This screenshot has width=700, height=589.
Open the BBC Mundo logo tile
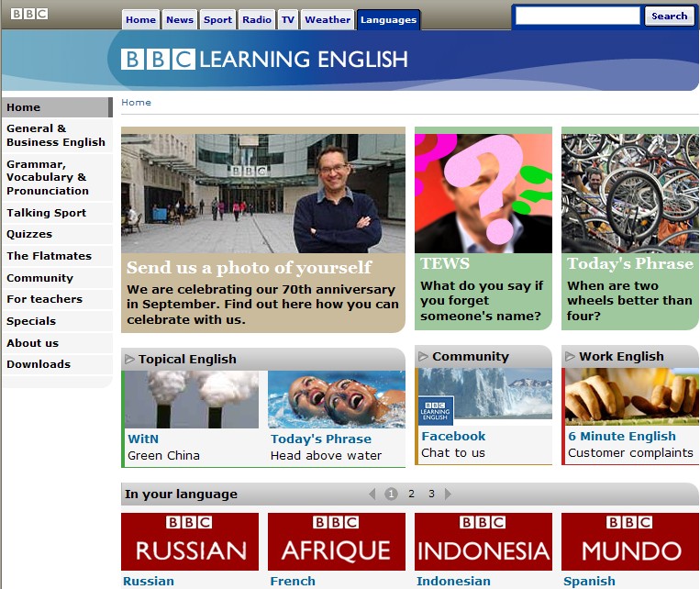[x=630, y=541]
